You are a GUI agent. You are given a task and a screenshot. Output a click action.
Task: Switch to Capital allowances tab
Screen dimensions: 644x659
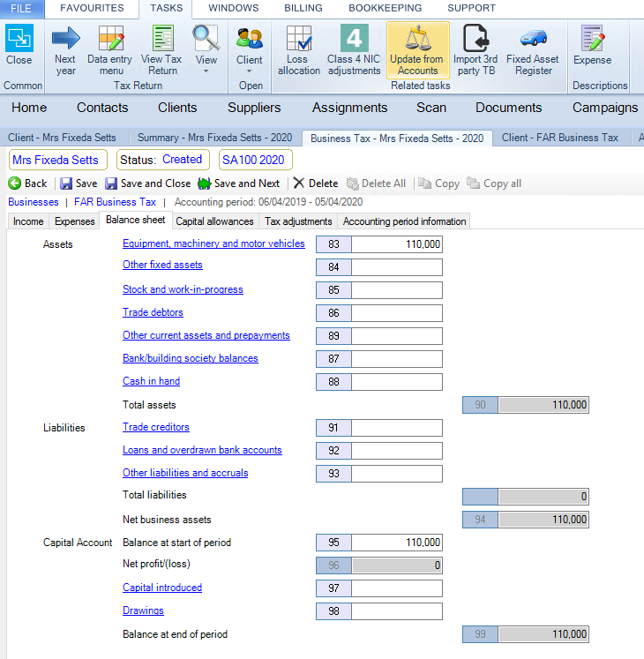click(214, 221)
